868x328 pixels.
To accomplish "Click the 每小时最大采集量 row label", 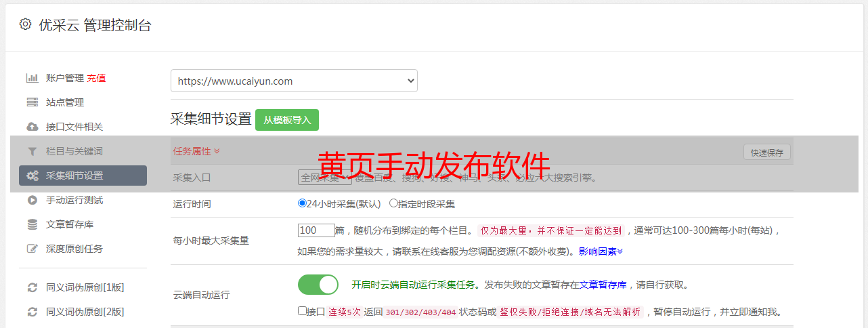I will click(211, 241).
